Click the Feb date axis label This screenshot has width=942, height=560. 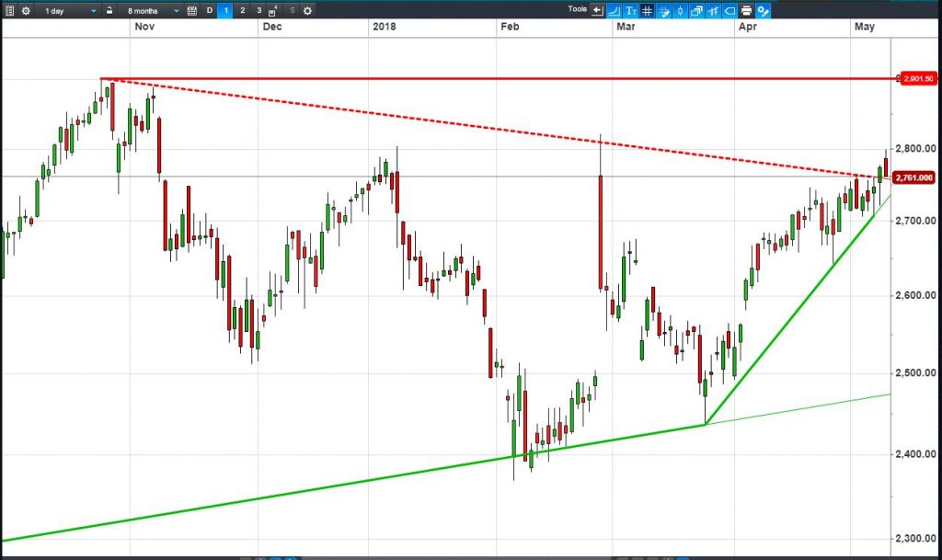(510, 27)
